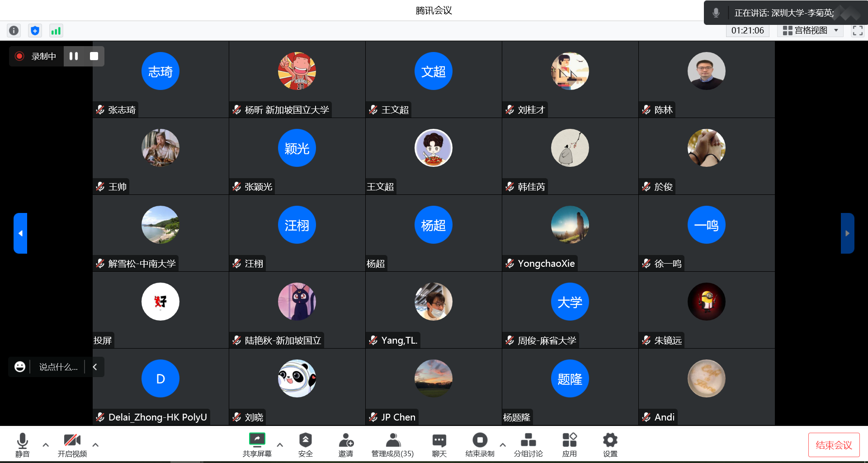The height and width of the screenshot is (463, 868).
Task: Open Breakout Rooms (分组讨论)
Action: pyautogui.click(x=528, y=445)
